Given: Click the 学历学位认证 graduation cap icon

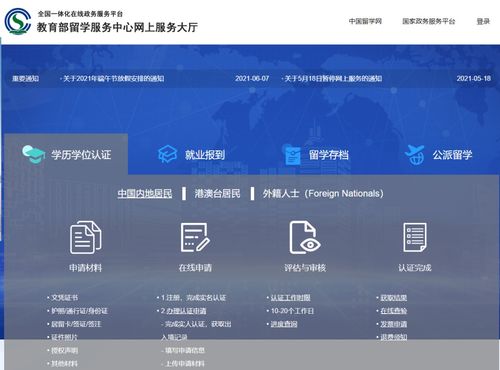Looking at the screenshot, I should (34, 154).
